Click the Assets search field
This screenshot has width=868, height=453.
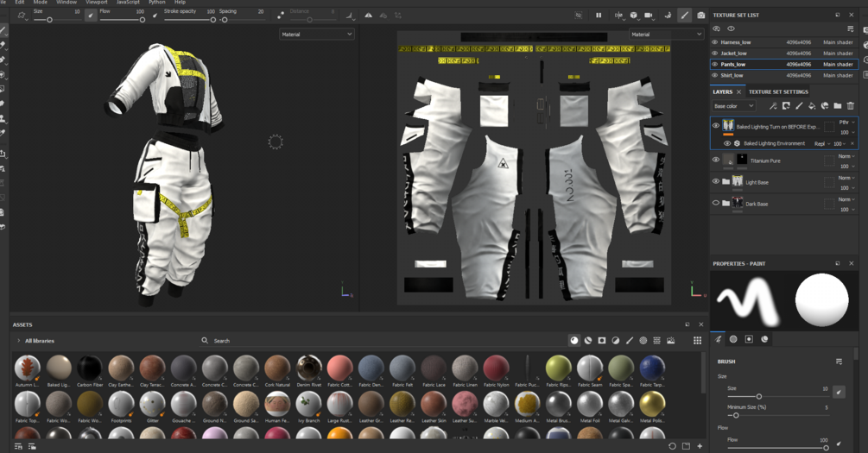tap(382, 341)
